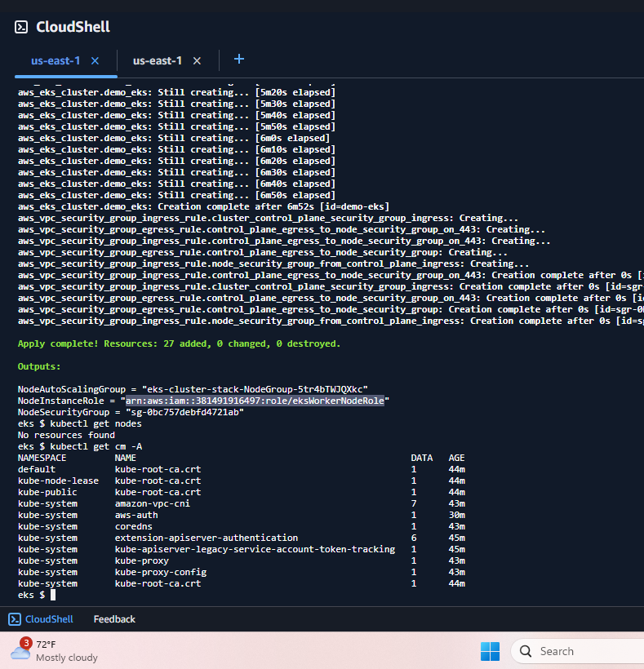The height and width of the screenshot is (669, 644).
Task: Click the 'Mostly cloudy' weather text
Action: [x=67, y=658]
